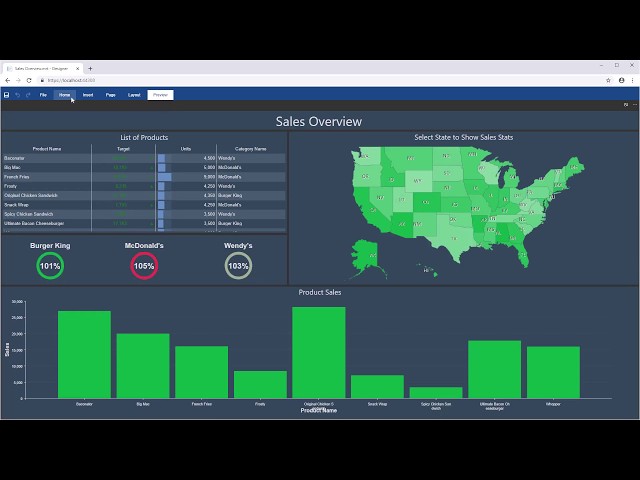Click the Original Chicken Sandwich chart bar
Image resolution: width=640 pixels, height=480 pixels.
coord(319,353)
